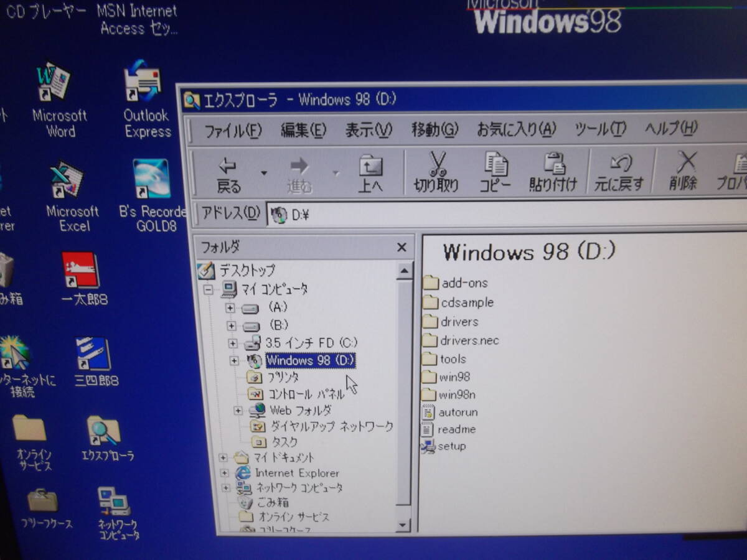Screen dimensions: 747x560
Task: Expand the 3.5 インチ FD (C:) node
Action: pos(233,343)
